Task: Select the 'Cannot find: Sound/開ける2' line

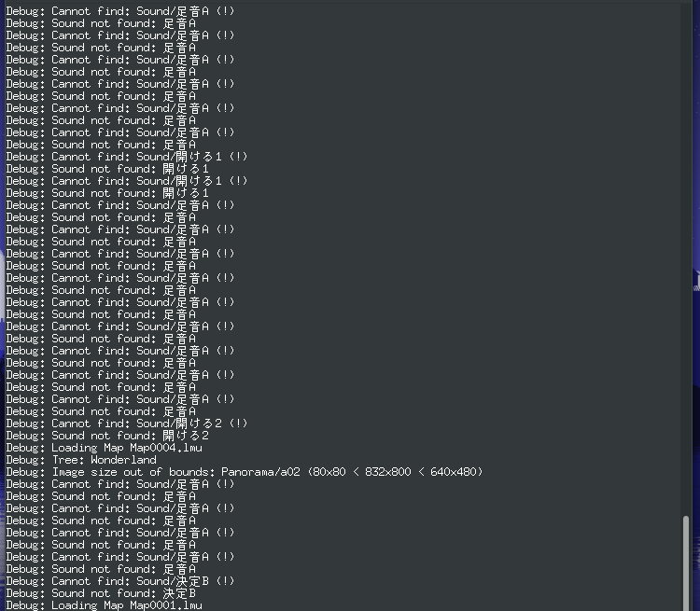Action: pos(126,424)
